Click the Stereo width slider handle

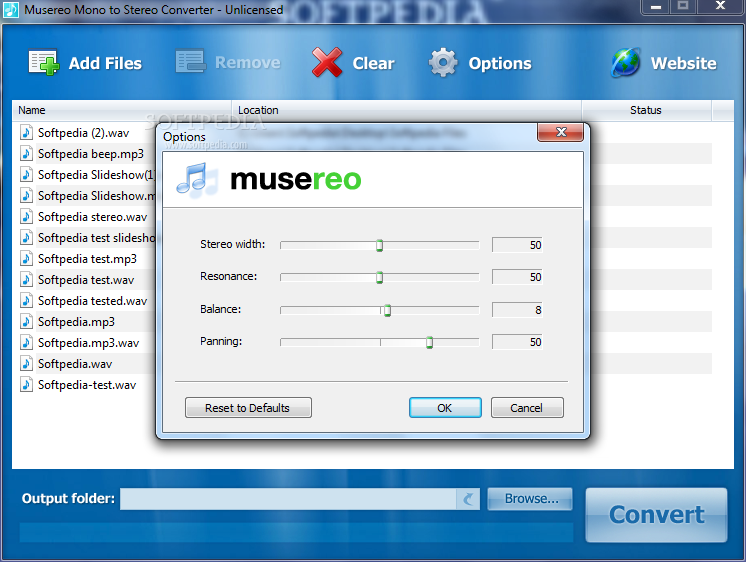[x=379, y=245]
